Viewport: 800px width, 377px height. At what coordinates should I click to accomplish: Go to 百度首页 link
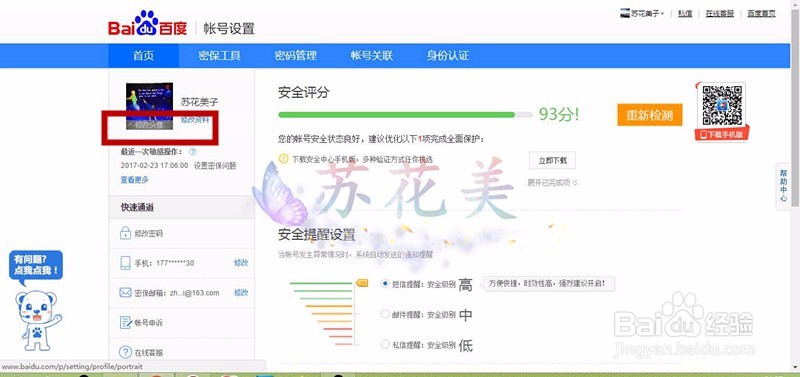click(761, 14)
